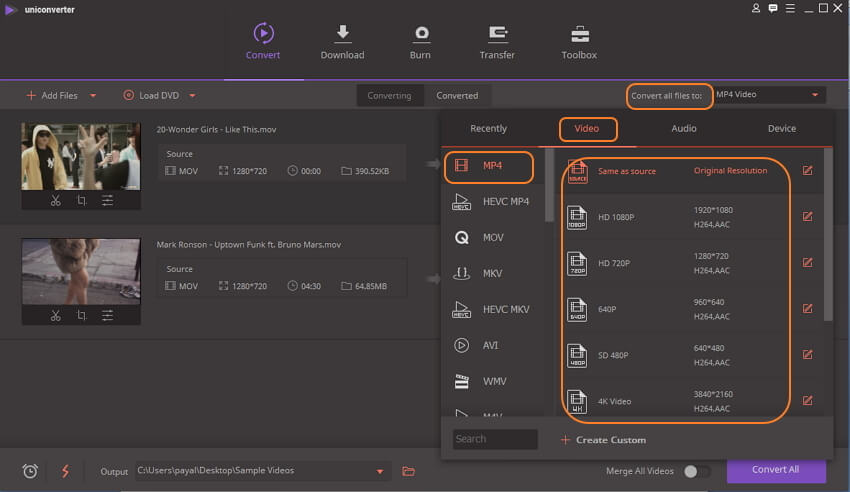Click the Convert All button
This screenshot has height=492, width=850.
pyautogui.click(x=776, y=470)
